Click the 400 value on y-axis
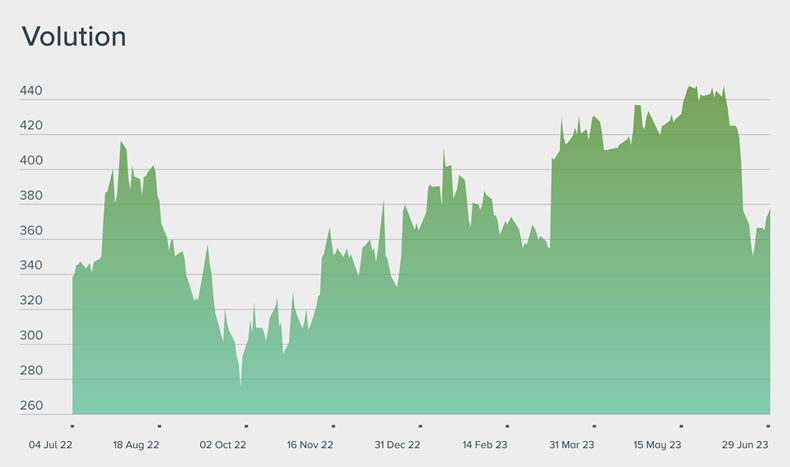 pyautogui.click(x=31, y=161)
